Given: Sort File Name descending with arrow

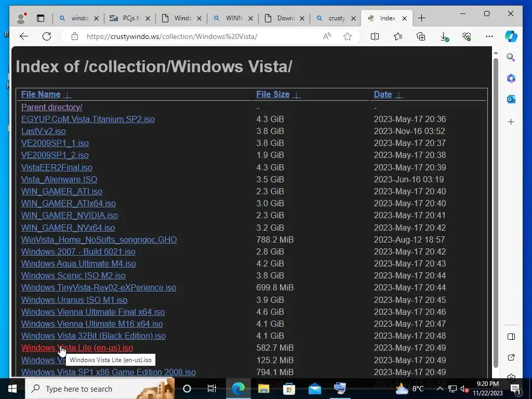Looking at the screenshot, I should coord(68,95).
